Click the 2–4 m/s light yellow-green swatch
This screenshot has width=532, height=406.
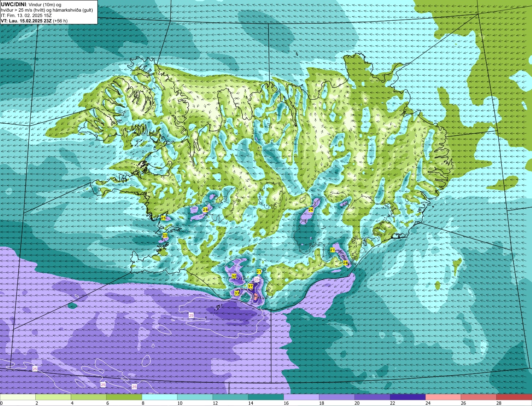click(x=53, y=397)
